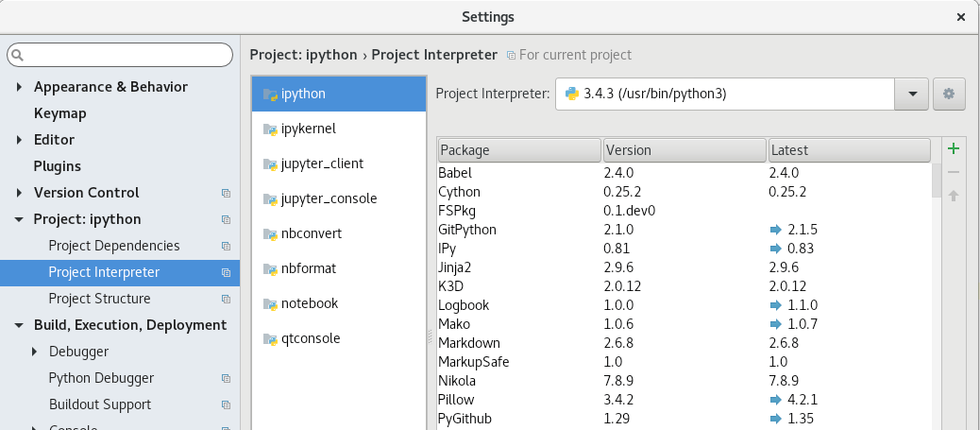Select the Pillow package row
The image size is (980, 430).
point(457,400)
